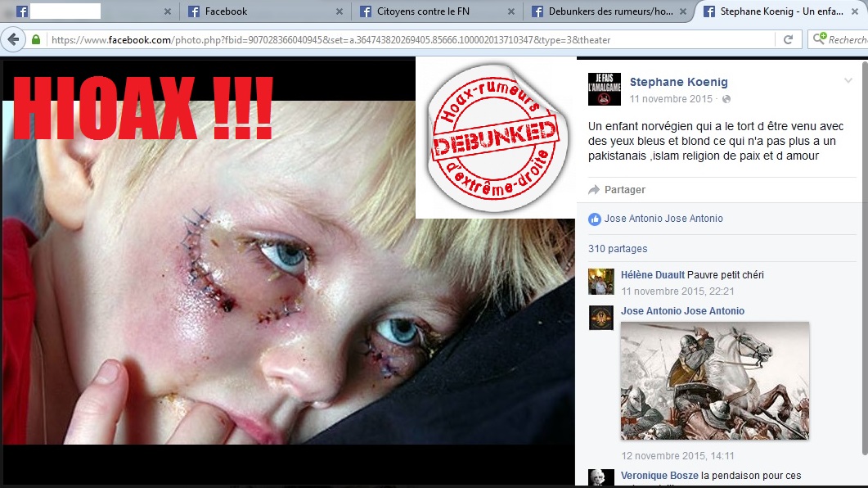Switch to the Debunkers des rumeurs tab
Screen dimensions: 868x488
coord(605,11)
